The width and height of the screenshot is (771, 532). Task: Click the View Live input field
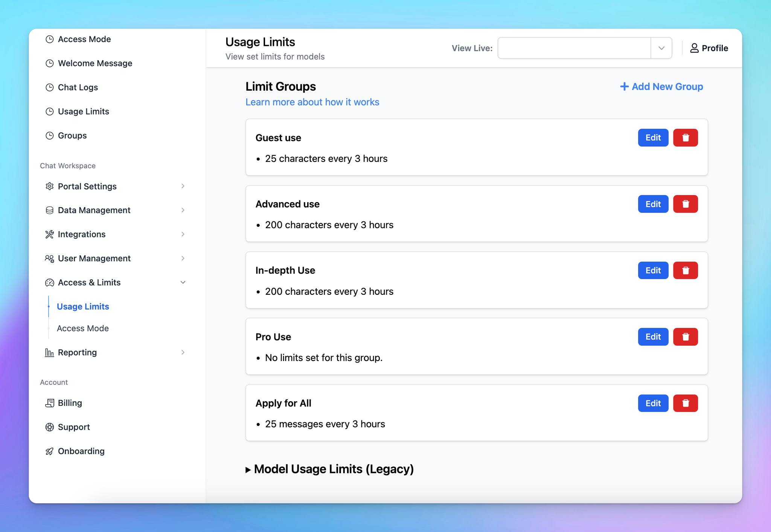coord(574,48)
